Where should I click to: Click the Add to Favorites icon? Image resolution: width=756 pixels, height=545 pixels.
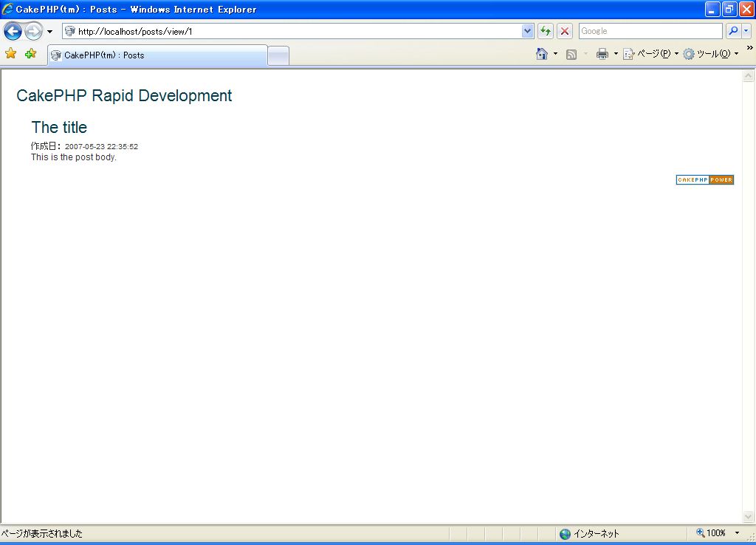click(x=30, y=54)
